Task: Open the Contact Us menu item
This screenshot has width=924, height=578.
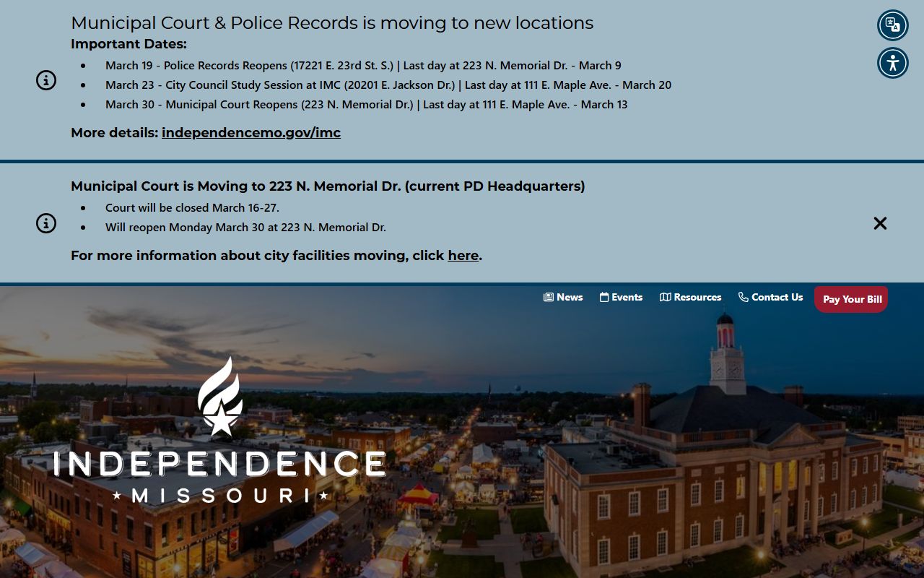Action: [x=770, y=297]
